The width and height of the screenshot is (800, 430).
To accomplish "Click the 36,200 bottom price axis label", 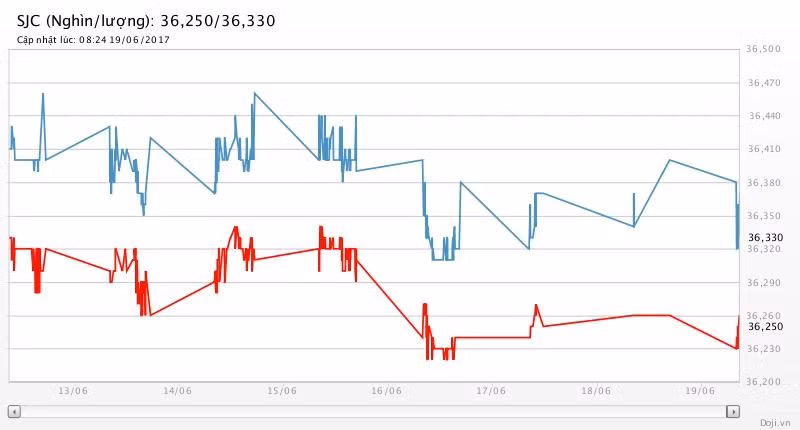I will pyautogui.click(x=764, y=382).
